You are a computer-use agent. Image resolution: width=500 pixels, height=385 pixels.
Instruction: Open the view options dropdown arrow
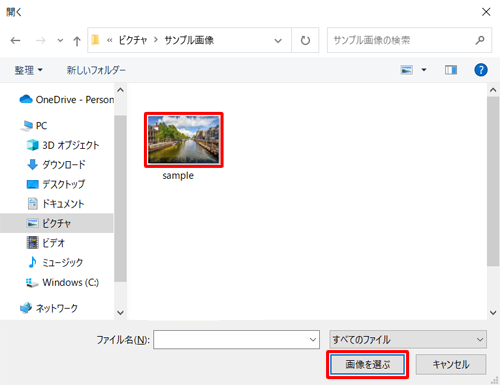[424, 70]
